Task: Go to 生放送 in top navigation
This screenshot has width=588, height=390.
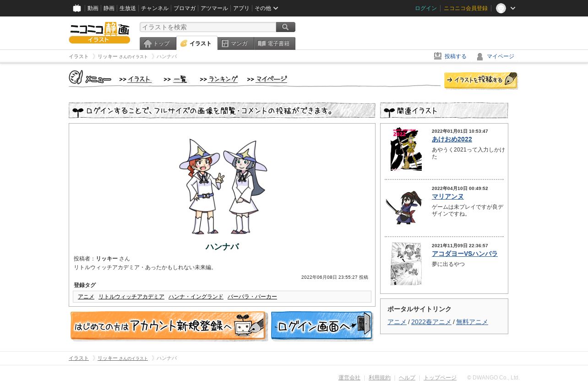Action: [x=128, y=8]
